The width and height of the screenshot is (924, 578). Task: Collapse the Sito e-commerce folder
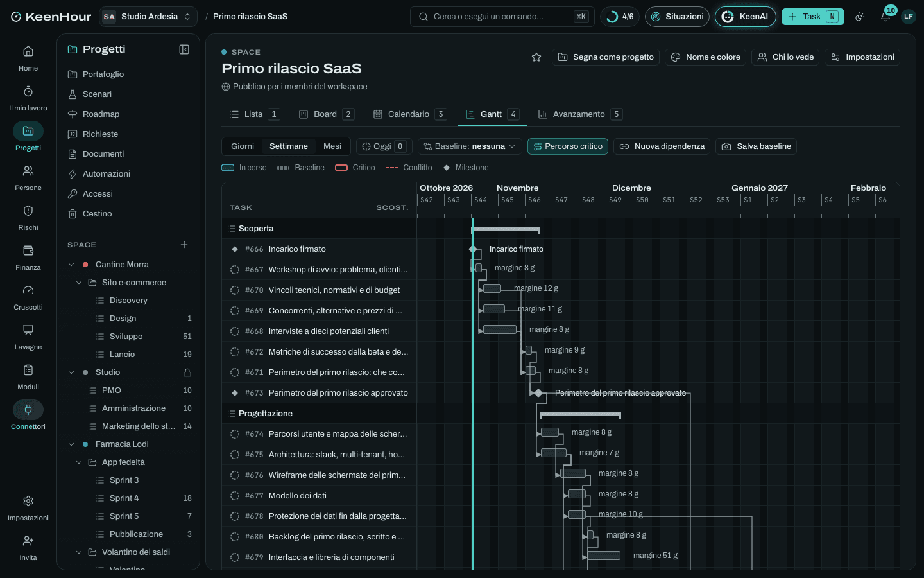[x=79, y=283]
